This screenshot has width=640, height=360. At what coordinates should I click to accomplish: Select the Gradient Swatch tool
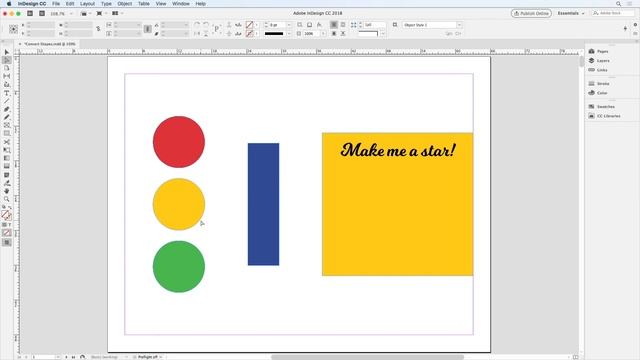click(7, 158)
